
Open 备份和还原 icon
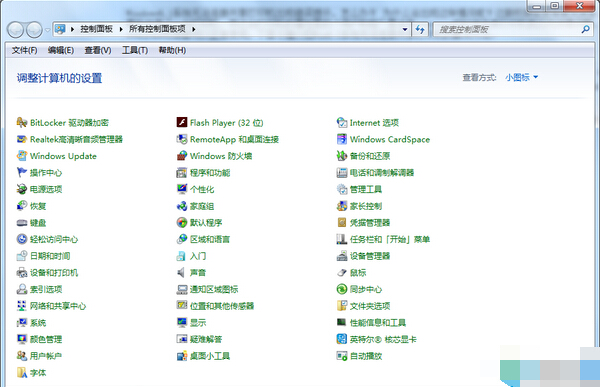(x=342, y=156)
